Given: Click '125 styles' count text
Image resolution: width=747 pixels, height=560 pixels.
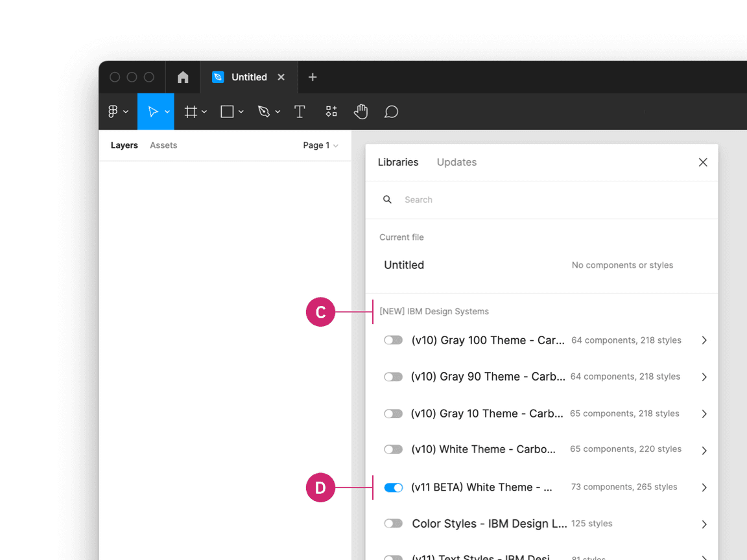Looking at the screenshot, I should tap(591, 523).
